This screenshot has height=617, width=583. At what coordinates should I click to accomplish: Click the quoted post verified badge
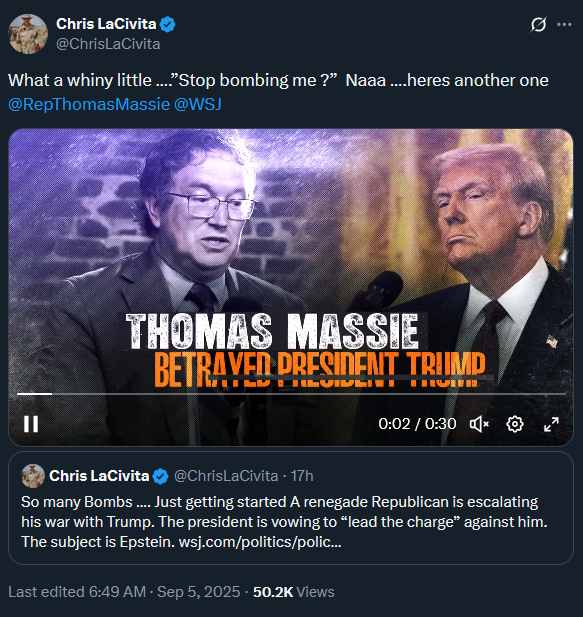[x=161, y=476]
